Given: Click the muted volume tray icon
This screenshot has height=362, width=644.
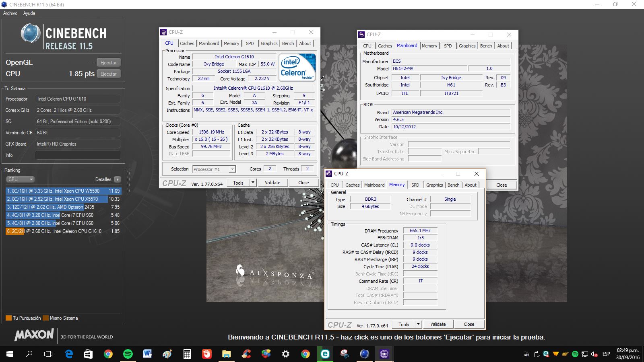Looking at the screenshot, I should (x=594, y=354).
